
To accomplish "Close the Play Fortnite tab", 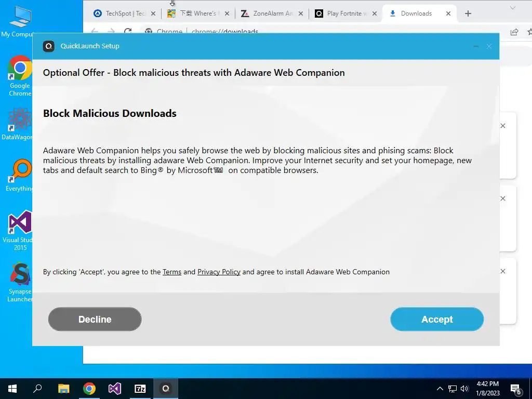I will point(375,14).
